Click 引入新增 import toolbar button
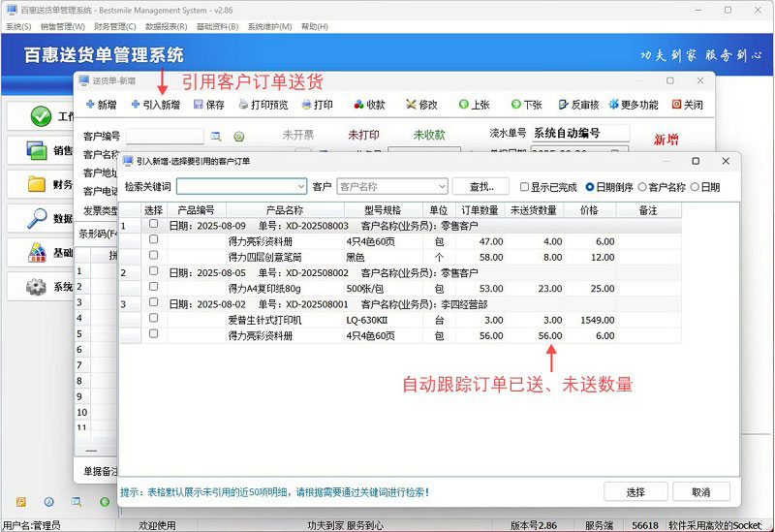The image size is (775, 532). pyautogui.click(x=155, y=105)
